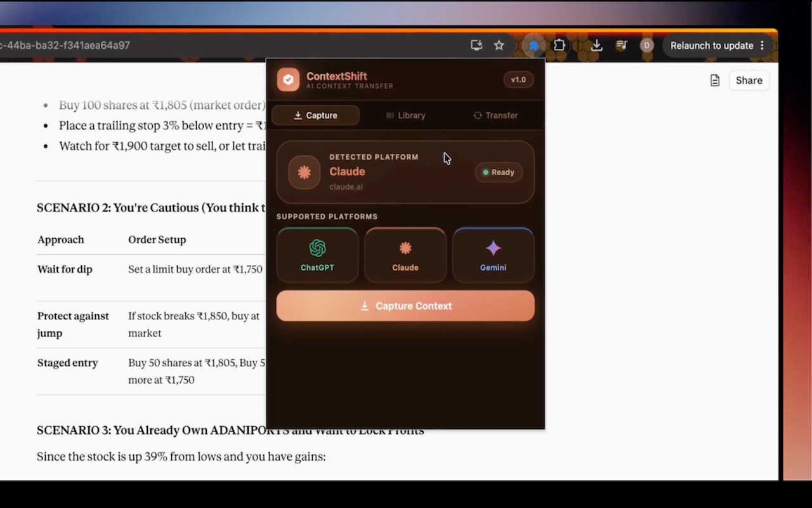
Task: Switch to the Transfer tab
Action: coord(495,116)
